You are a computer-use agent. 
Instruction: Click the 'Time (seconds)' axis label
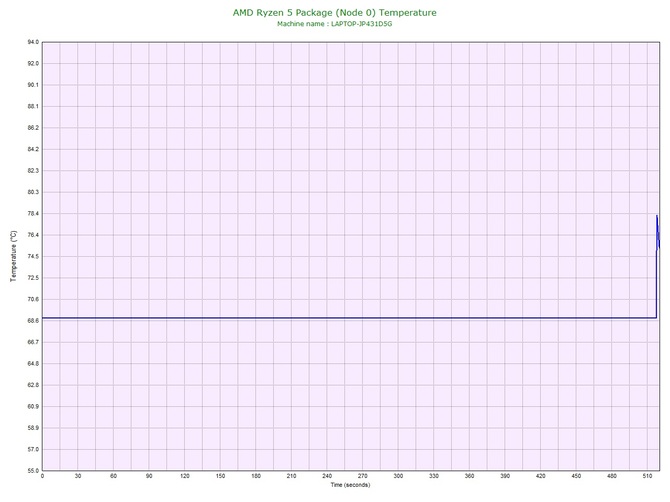pos(350,485)
